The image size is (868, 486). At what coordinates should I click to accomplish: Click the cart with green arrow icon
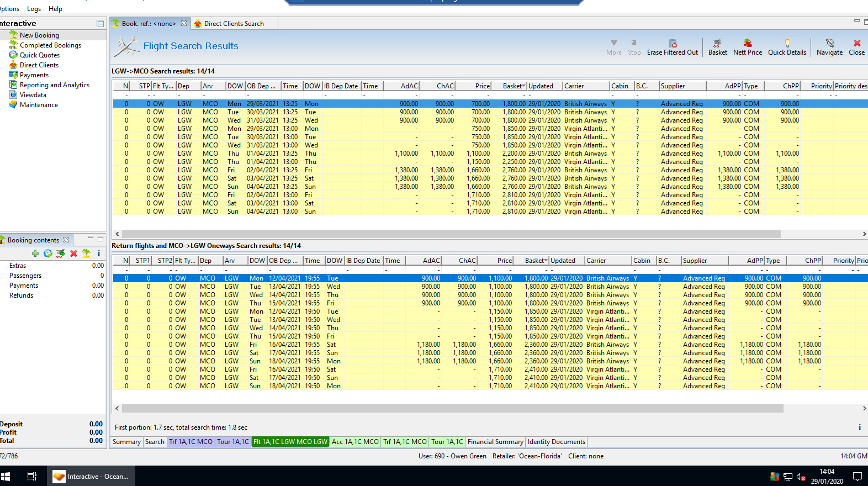pos(61,253)
